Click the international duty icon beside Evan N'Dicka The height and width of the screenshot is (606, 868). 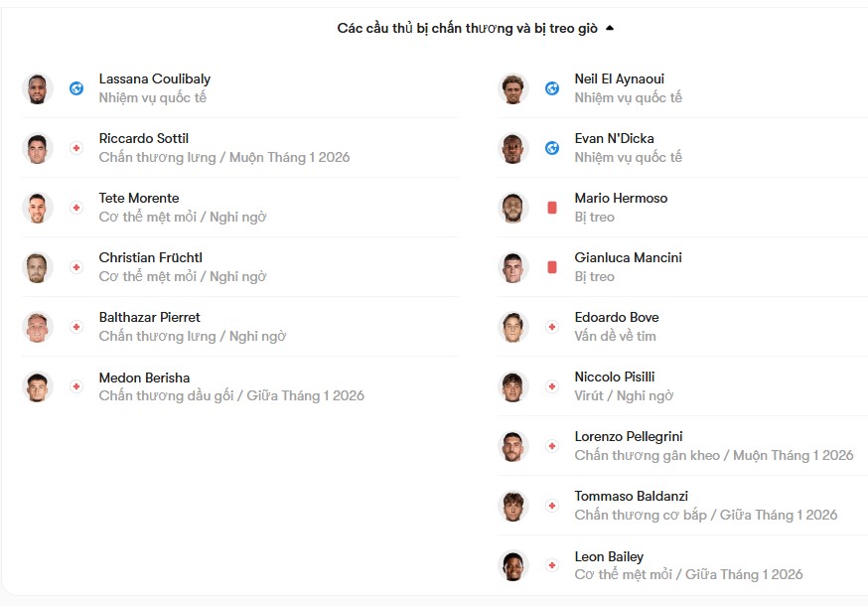point(552,148)
